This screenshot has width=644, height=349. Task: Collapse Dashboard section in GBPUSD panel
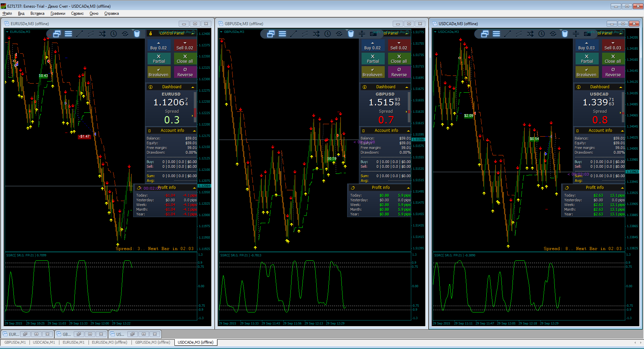[x=407, y=87]
